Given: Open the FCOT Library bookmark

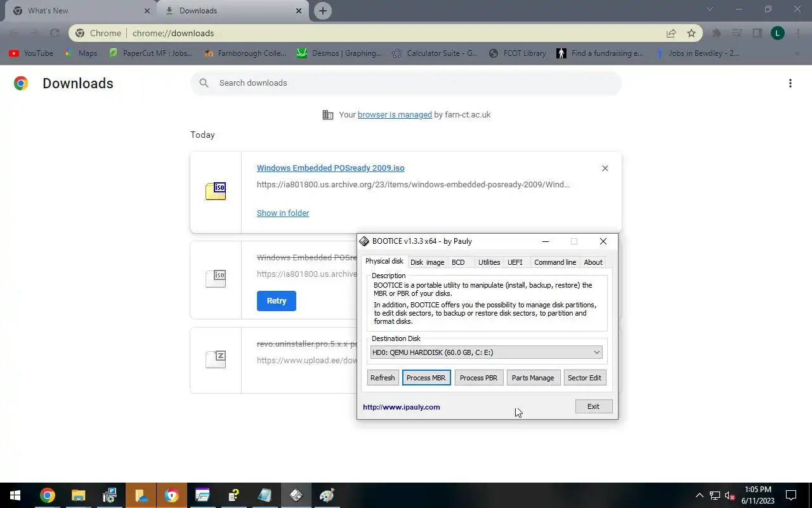Looking at the screenshot, I should pos(518,53).
